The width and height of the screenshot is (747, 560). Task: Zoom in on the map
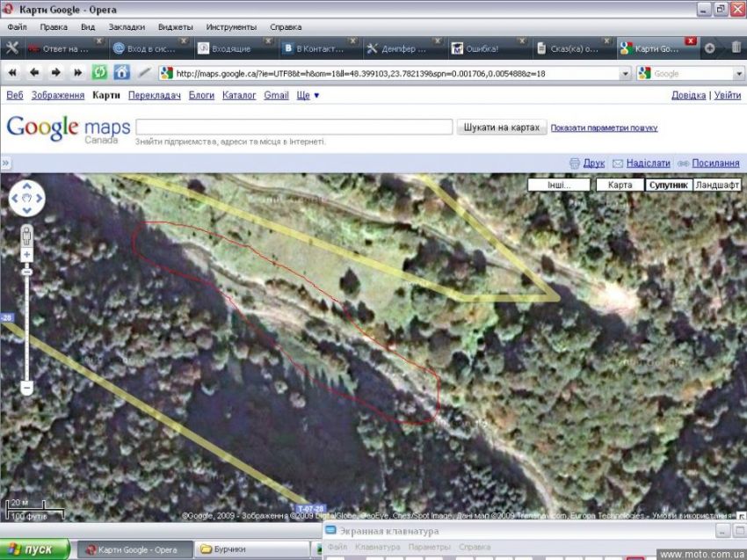point(26,255)
